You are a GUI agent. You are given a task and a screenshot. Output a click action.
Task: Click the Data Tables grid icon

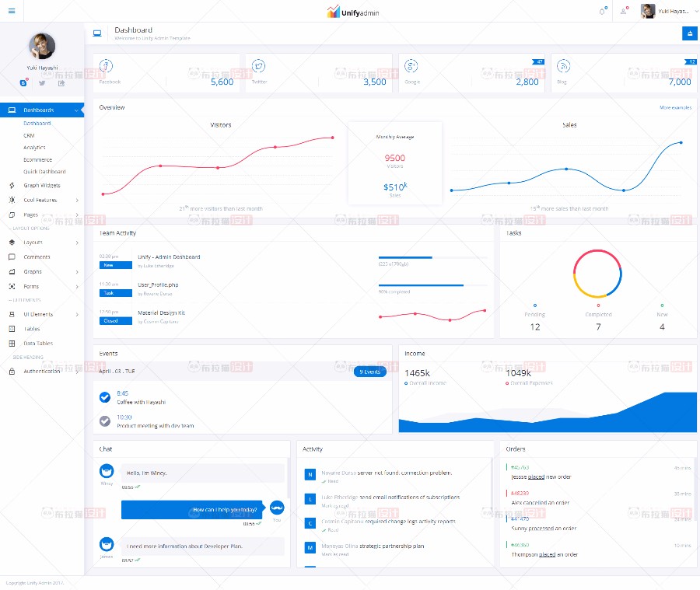click(12, 344)
